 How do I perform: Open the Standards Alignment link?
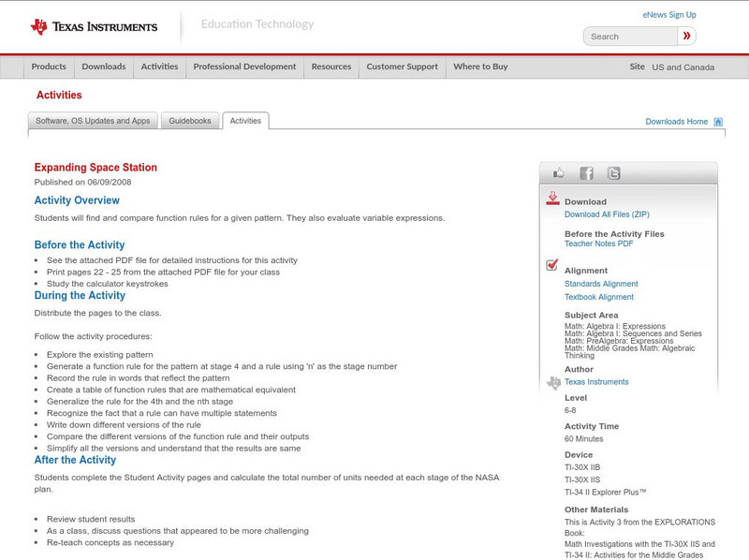[601, 284]
